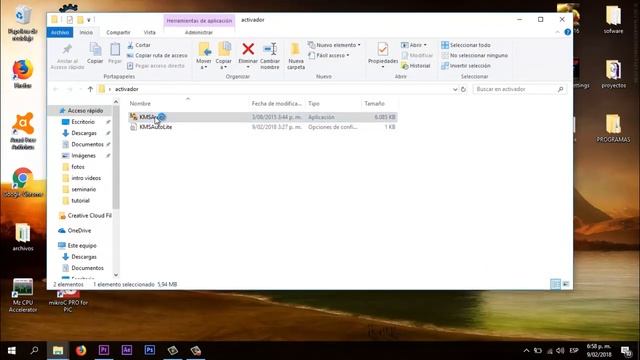640x360 pixels.
Task: Open Windows Start menu
Action: click(x=11, y=351)
